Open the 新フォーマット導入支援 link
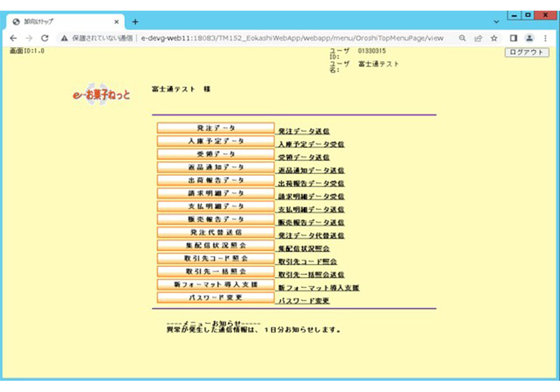Viewport: 560px width, 392px height. pyautogui.click(x=318, y=288)
